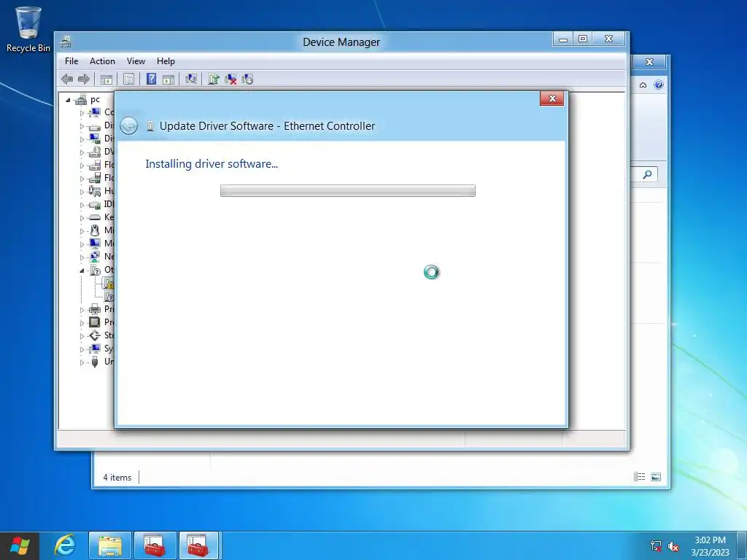This screenshot has width=747, height=560.
Task: Open the View menu in Device Manager
Action: pyautogui.click(x=136, y=61)
